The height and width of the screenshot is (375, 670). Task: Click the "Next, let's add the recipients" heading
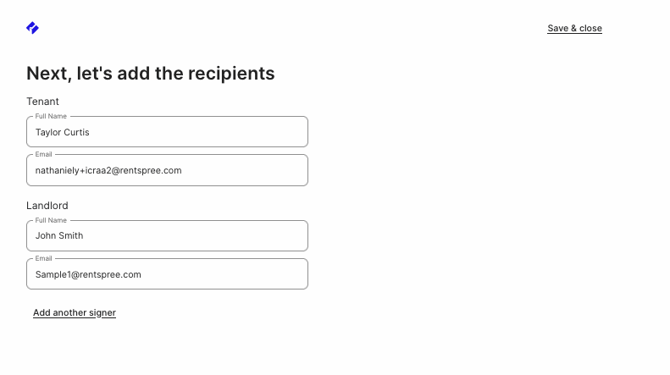click(150, 73)
